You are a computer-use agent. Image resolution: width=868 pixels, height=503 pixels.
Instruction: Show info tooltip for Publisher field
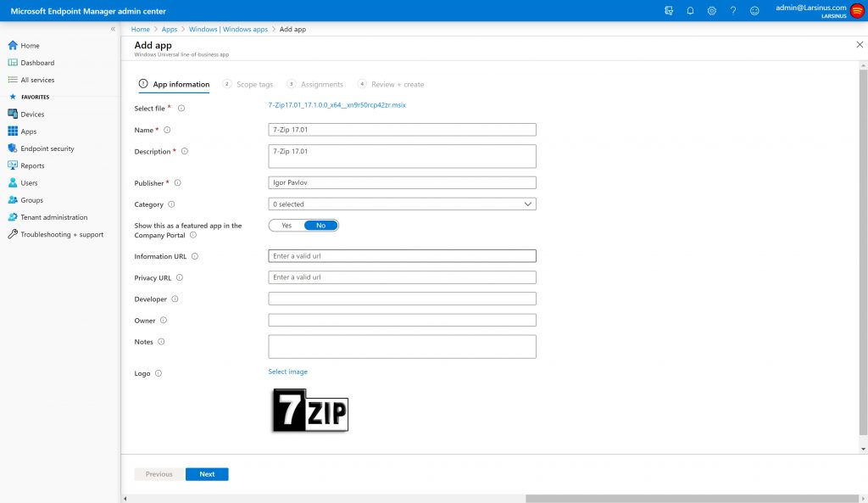tap(178, 183)
